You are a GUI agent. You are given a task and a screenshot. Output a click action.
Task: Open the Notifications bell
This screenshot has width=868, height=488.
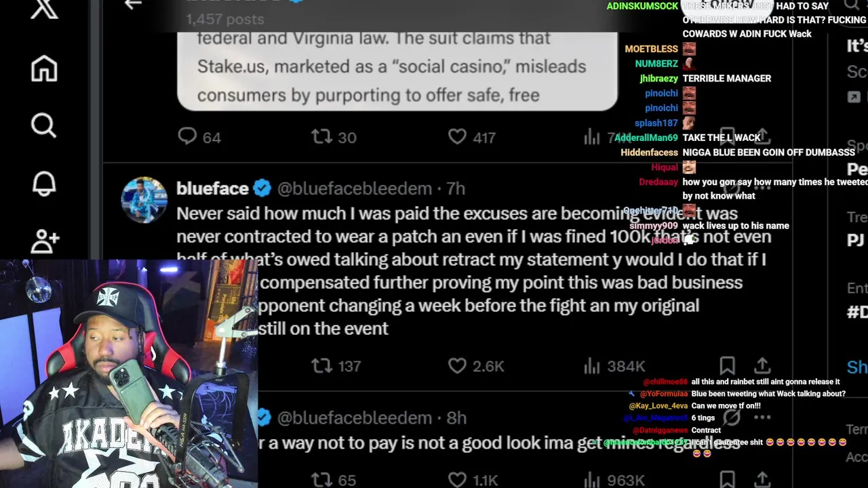point(44,183)
